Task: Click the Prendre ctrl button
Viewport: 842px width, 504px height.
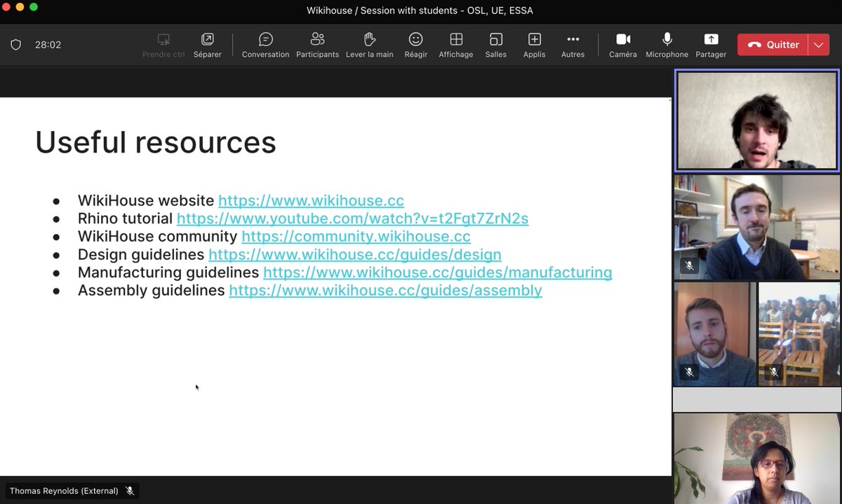Action: pyautogui.click(x=163, y=45)
